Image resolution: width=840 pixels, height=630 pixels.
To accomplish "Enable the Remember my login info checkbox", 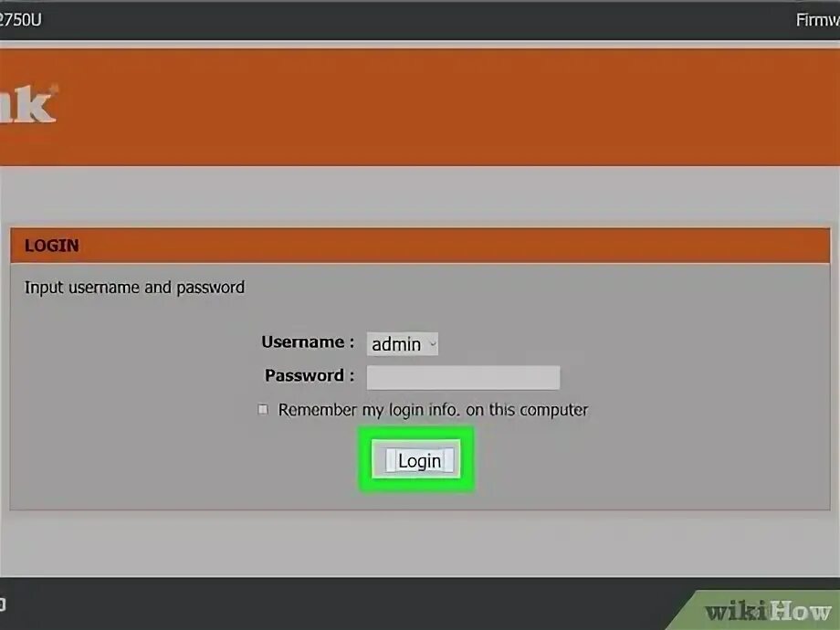I will pyautogui.click(x=263, y=409).
